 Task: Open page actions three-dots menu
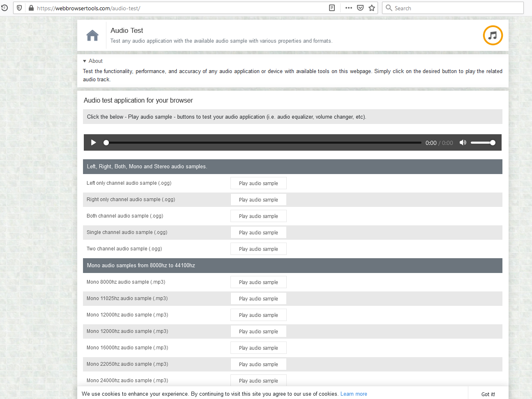pyautogui.click(x=349, y=8)
